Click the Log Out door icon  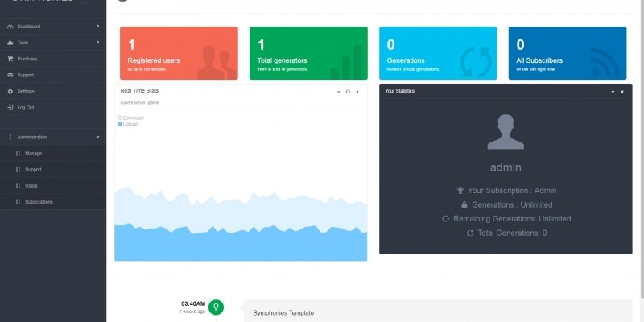click(10, 107)
